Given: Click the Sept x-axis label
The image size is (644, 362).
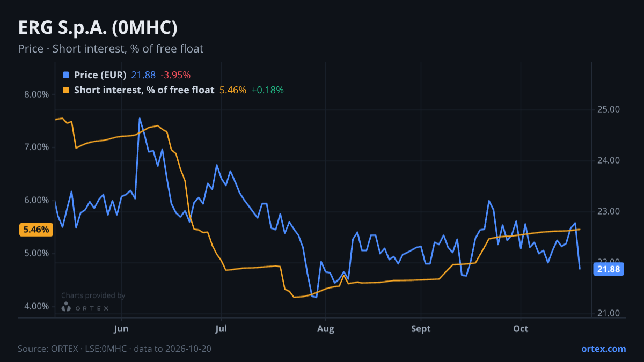Looking at the screenshot, I should [x=421, y=328].
